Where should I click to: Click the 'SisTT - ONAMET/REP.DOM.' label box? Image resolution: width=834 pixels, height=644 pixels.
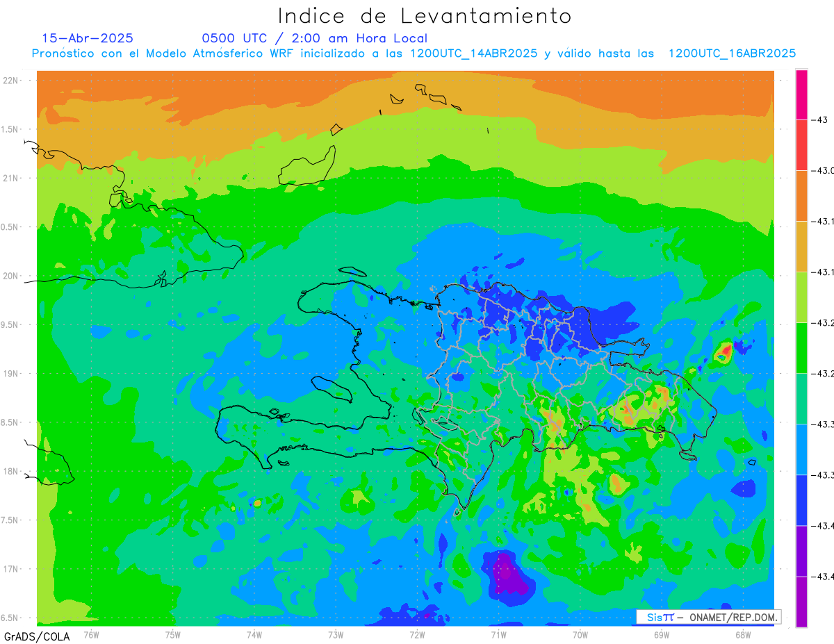click(x=709, y=617)
